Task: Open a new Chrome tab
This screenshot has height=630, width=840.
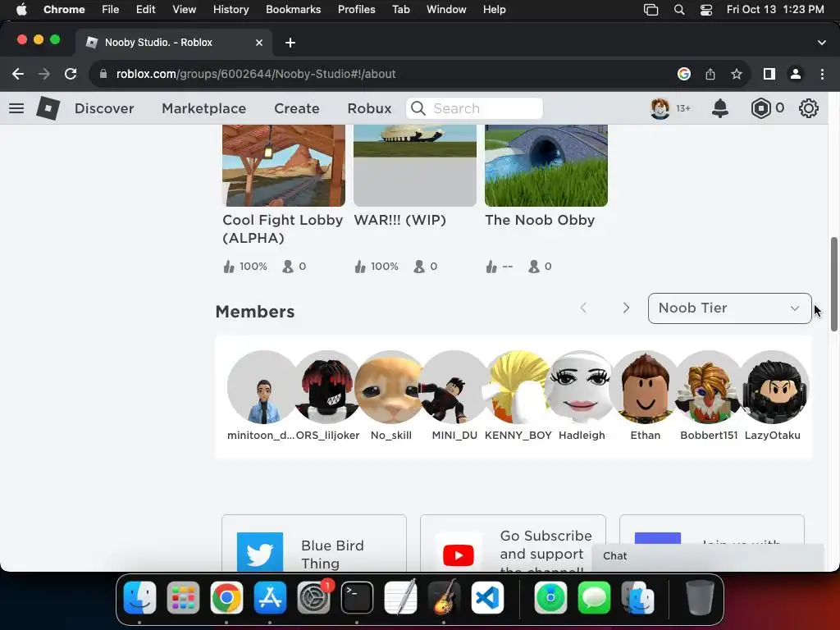Action: point(290,43)
